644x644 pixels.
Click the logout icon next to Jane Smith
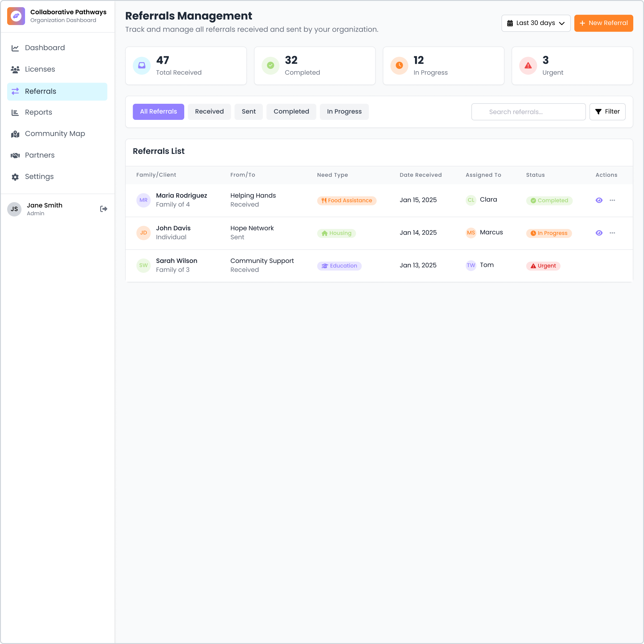103,209
